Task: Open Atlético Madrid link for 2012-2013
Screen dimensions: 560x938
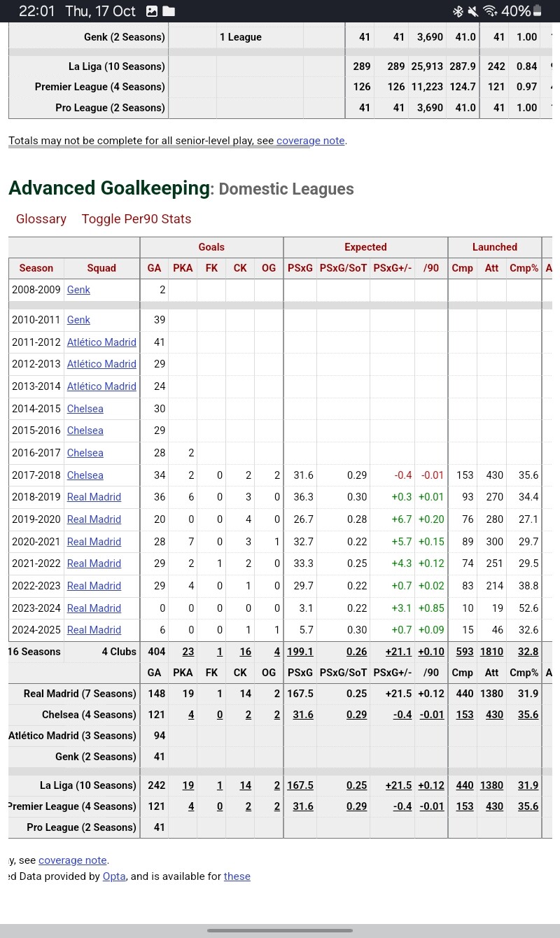Action: 101,364
